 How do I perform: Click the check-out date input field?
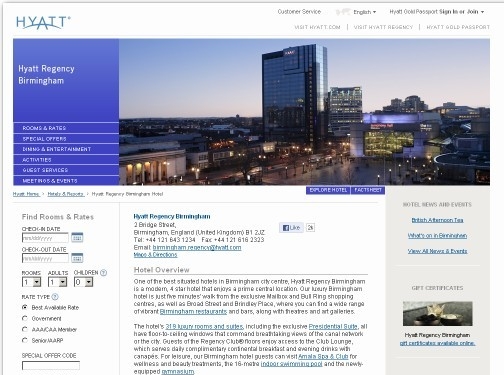pos(45,258)
